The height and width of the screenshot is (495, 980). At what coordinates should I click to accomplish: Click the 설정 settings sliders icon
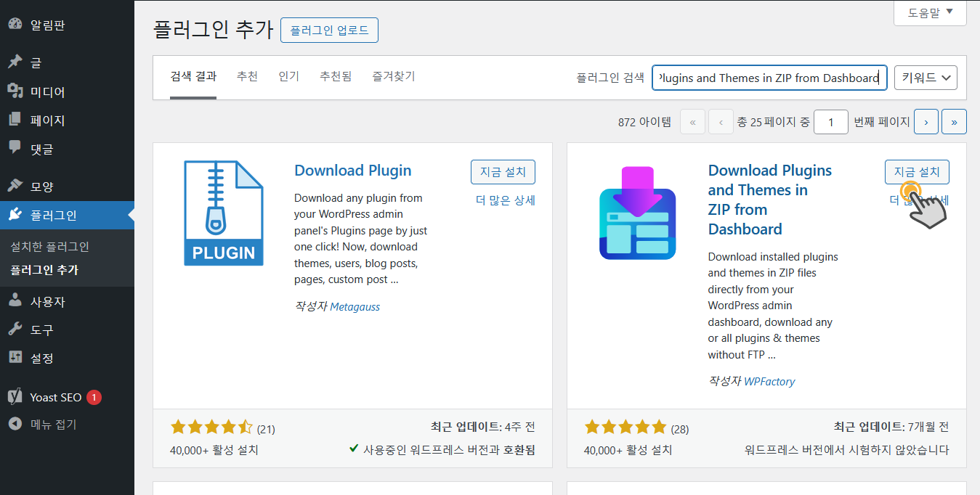pyautogui.click(x=15, y=358)
